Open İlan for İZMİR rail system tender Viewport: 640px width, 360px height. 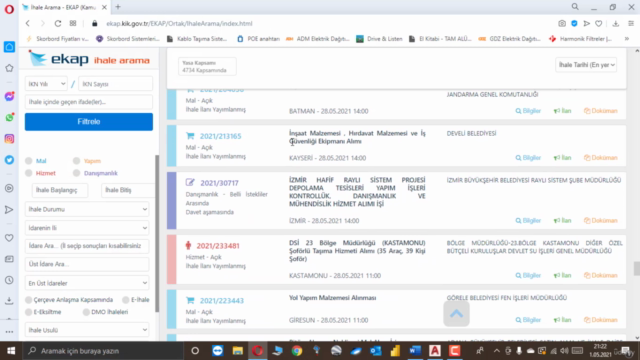click(x=562, y=220)
